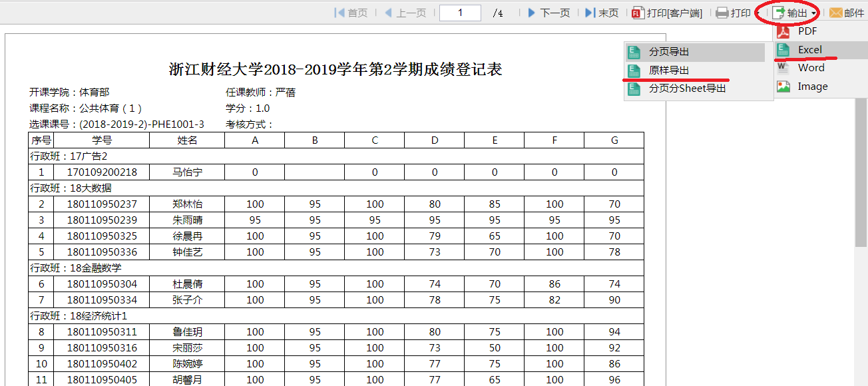Select PDF from the export menu
The image size is (868, 386).
807,31
